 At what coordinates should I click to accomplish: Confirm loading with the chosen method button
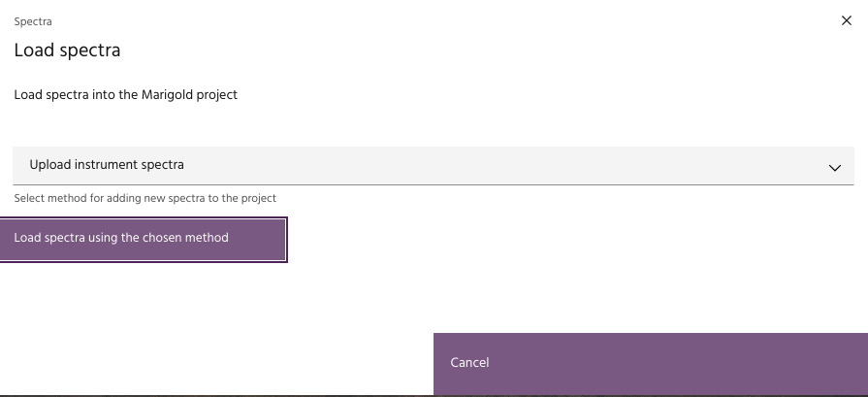point(144,239)
